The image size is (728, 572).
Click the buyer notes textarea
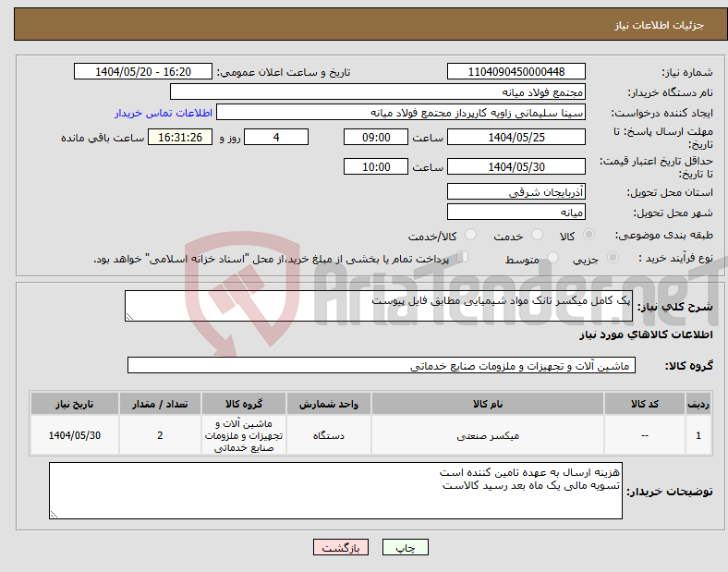tap(335, 491)
